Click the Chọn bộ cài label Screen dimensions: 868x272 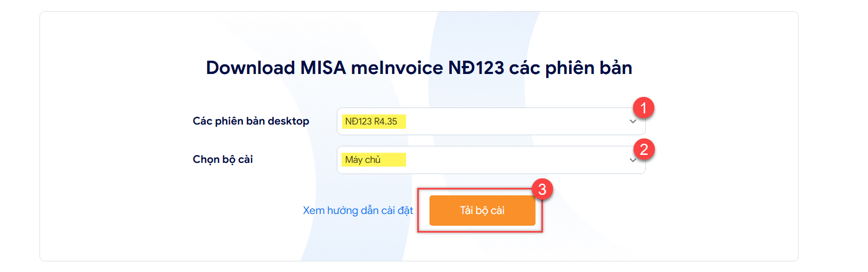[x=223, y=159]
